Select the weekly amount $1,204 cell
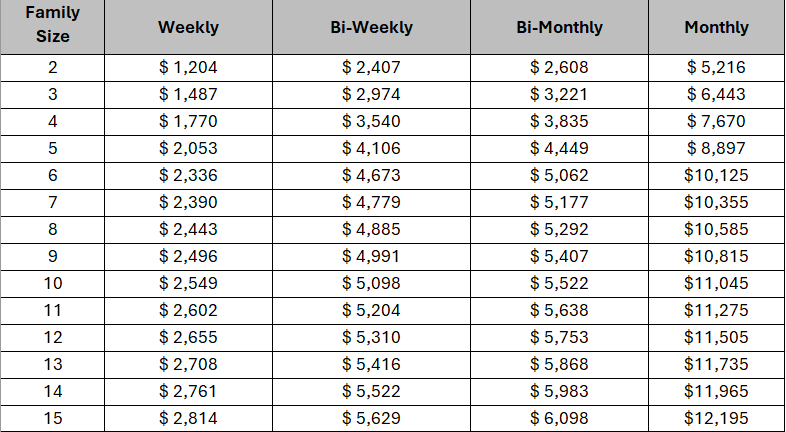 188,68
